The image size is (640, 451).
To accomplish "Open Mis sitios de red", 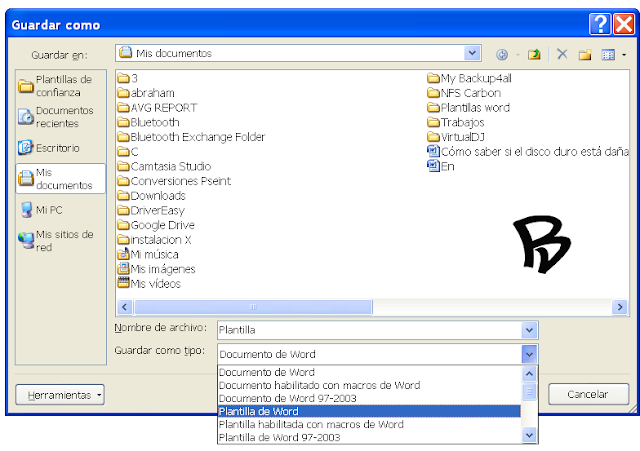I will pos(61,241).
